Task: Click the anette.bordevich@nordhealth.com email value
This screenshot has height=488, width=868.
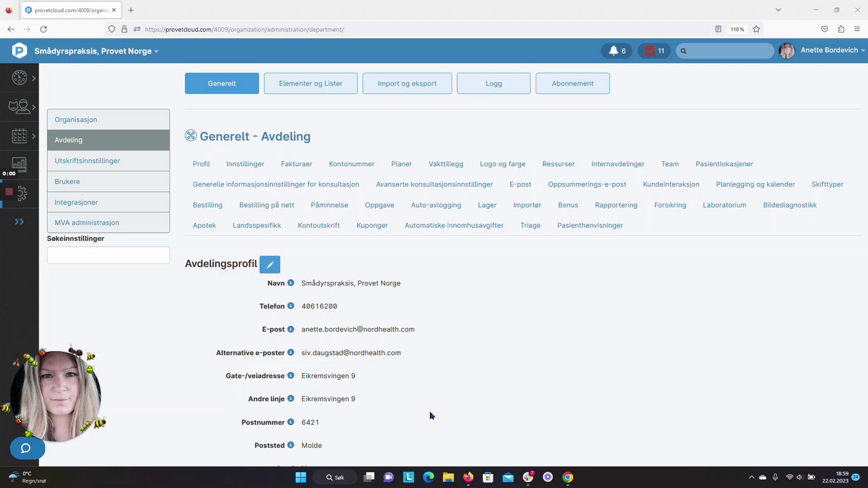Action: 358,329
